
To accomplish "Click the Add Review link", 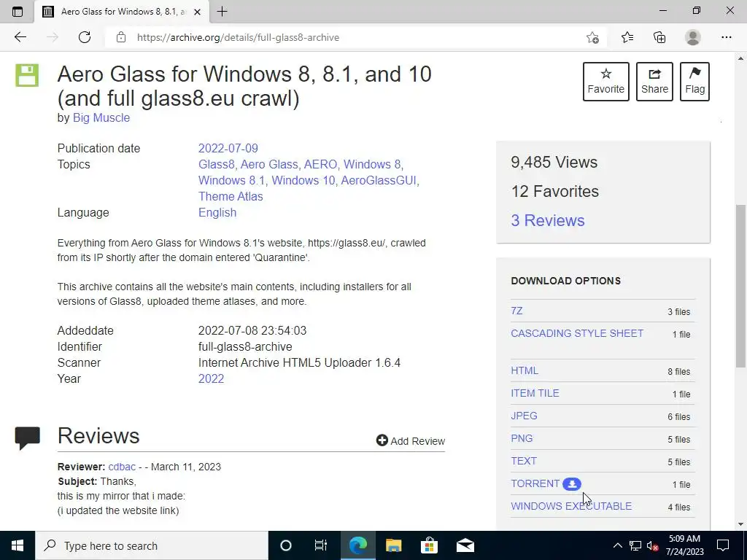I will click(x=411, y=441).
